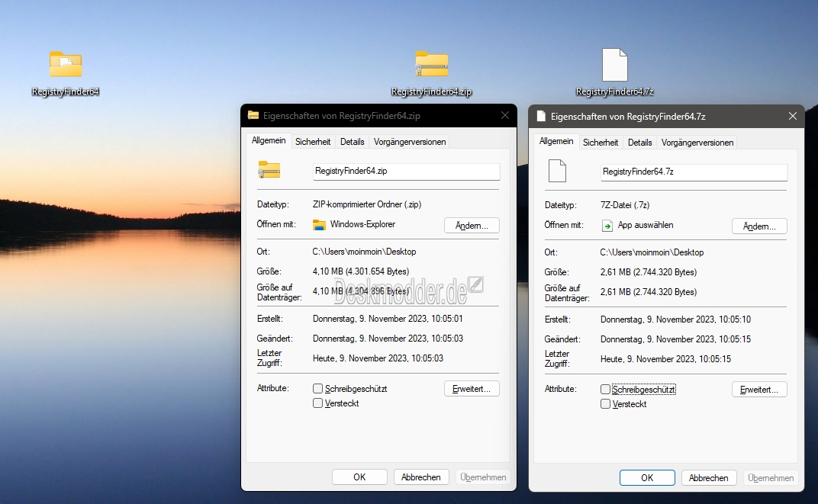Open the Allgemein tab in zip properties

pos(269,141)
